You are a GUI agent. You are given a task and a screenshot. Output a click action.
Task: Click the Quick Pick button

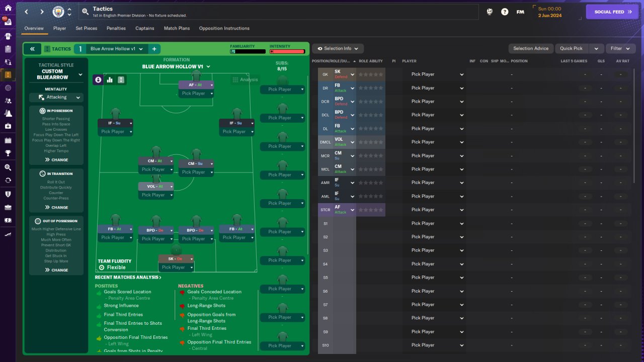click(572, 49)
